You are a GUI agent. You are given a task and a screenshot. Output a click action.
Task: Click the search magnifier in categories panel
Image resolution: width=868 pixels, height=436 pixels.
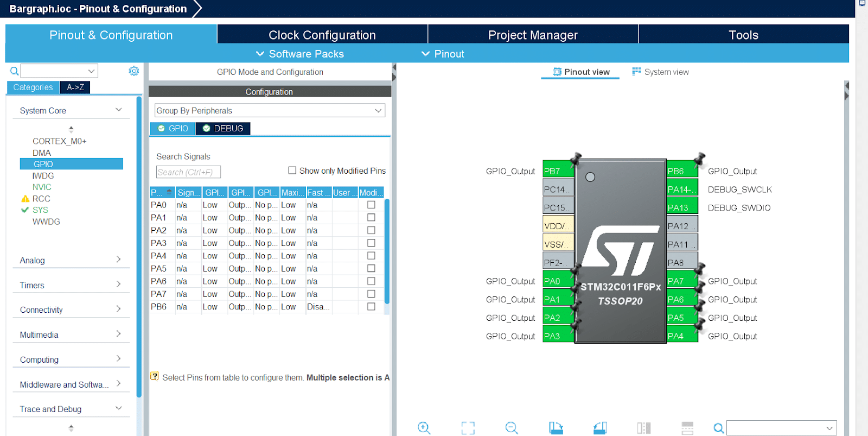tap(14, 71)
